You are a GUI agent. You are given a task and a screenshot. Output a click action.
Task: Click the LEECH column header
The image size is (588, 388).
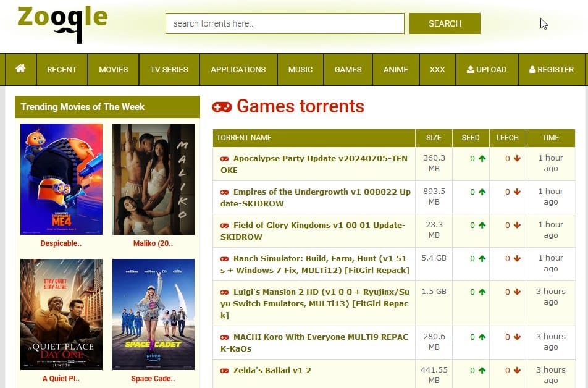(507, 138)
